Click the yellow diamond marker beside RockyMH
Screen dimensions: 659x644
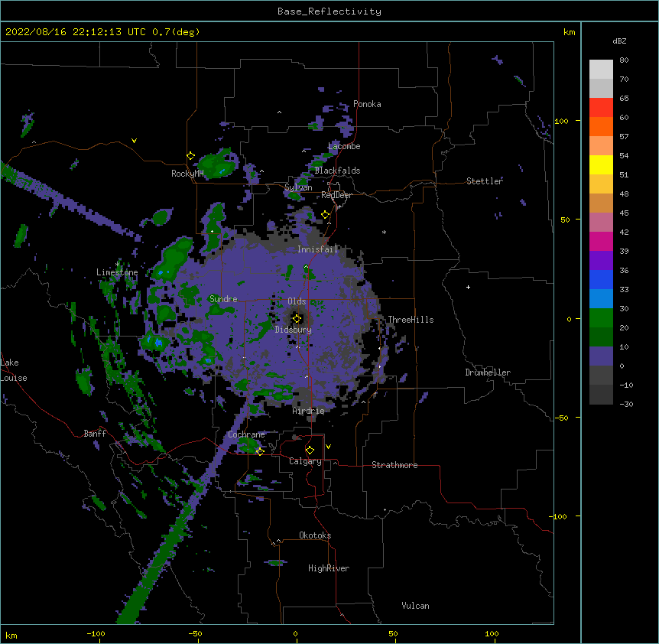click(190, 156)
